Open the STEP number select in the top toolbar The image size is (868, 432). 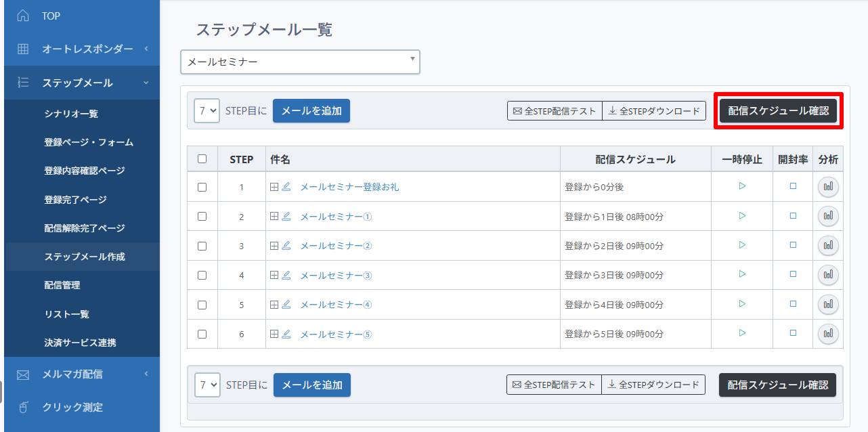(x=207, y=110)
